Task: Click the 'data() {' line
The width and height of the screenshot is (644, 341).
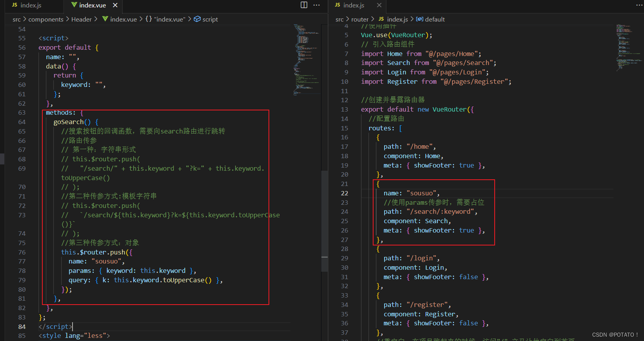Action: point(61,66)
